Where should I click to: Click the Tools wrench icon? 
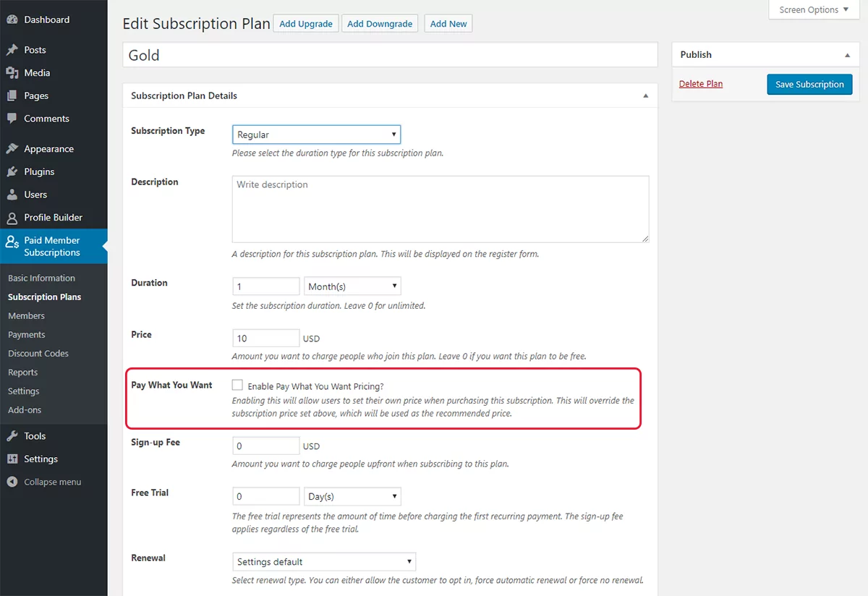[x=12, y=436]
